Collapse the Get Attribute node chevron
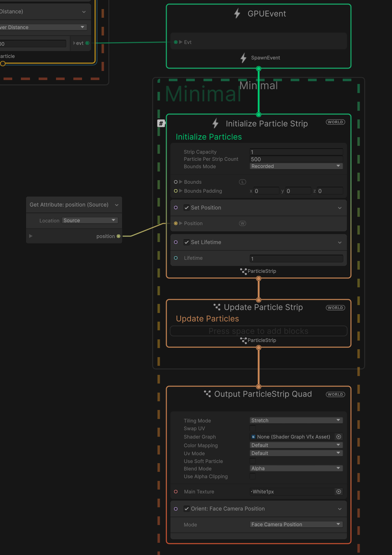This screenshot has width=392, height=555. 117,205
